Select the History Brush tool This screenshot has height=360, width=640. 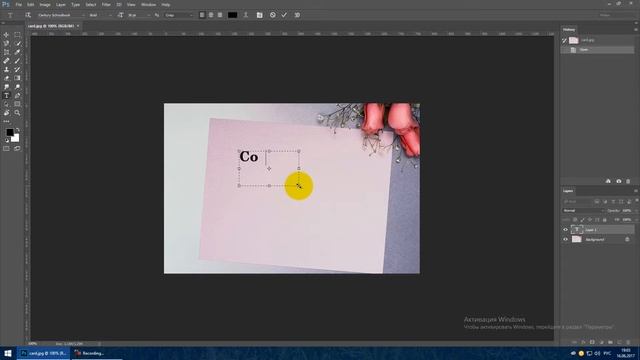tap(17, 69)
